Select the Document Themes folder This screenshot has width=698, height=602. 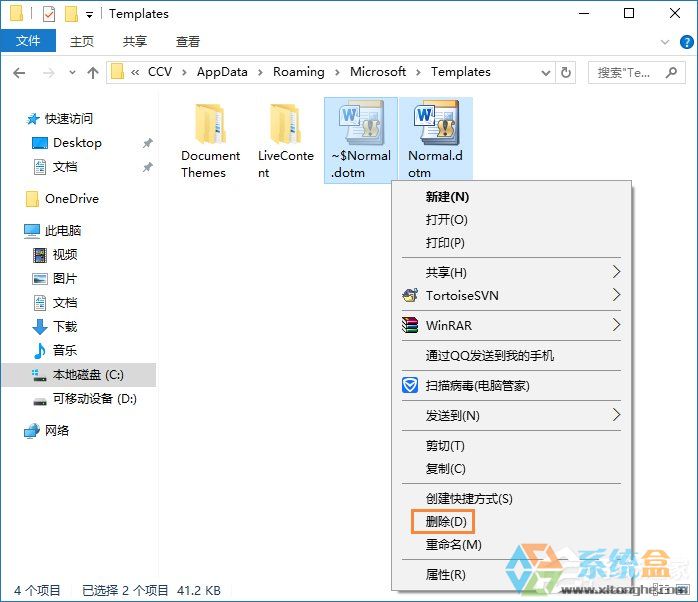[x=210, y=141]
